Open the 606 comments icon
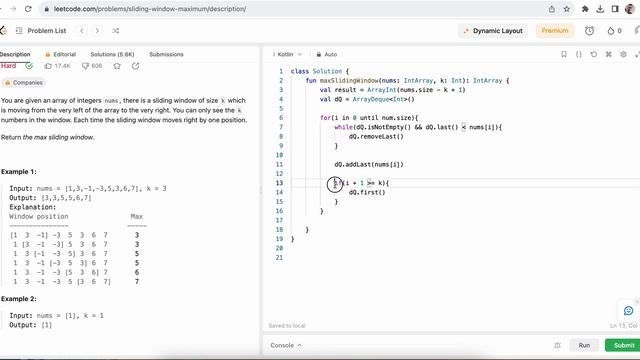The image size is (640, 360). tap(92, 66)
